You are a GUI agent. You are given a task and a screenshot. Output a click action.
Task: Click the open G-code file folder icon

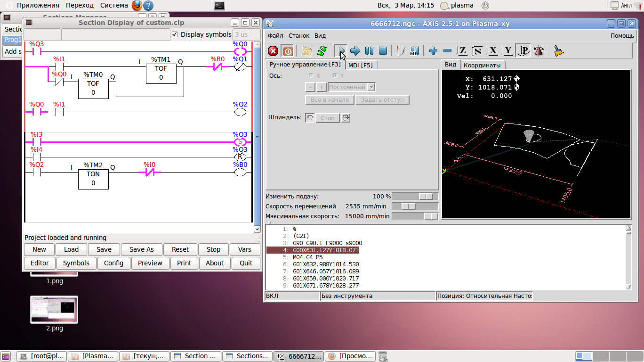tap(307, 51)
